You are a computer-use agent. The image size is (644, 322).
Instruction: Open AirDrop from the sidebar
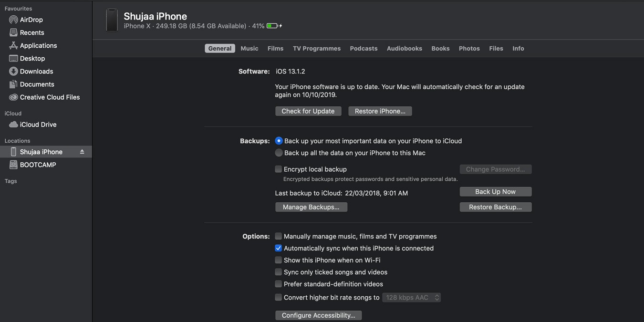click(13, 19)
